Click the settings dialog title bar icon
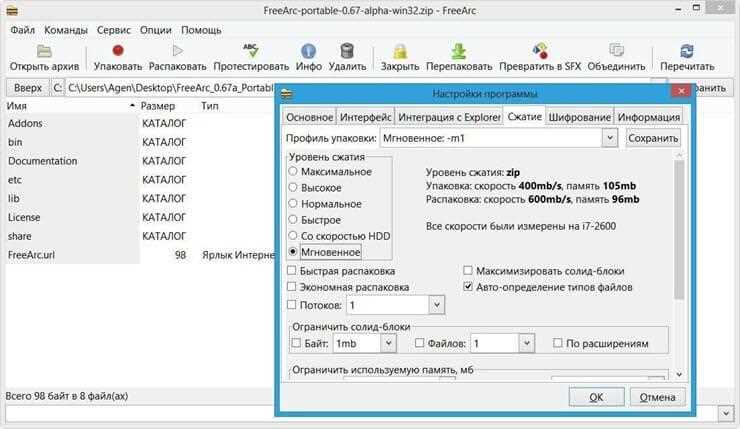 click(286, 93)
